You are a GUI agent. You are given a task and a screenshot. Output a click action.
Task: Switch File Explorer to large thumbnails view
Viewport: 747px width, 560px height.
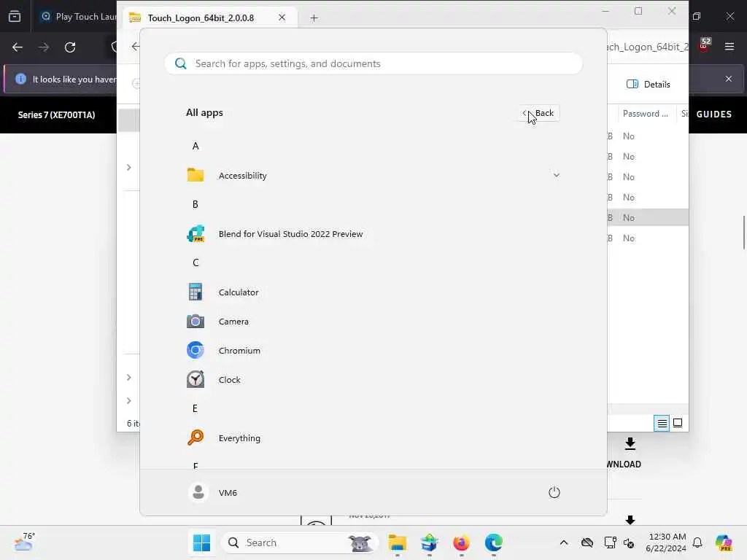click(x=678, y=423)
